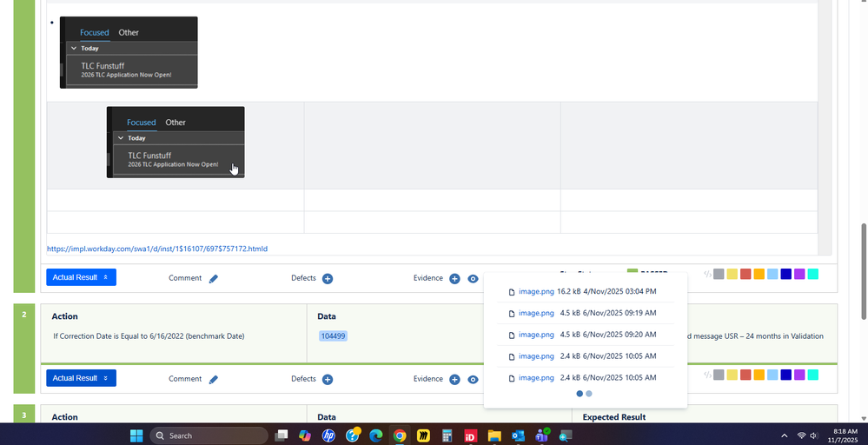868x445 pixels.
Task: Show hidden system tray icons
Action: (784, 435)
